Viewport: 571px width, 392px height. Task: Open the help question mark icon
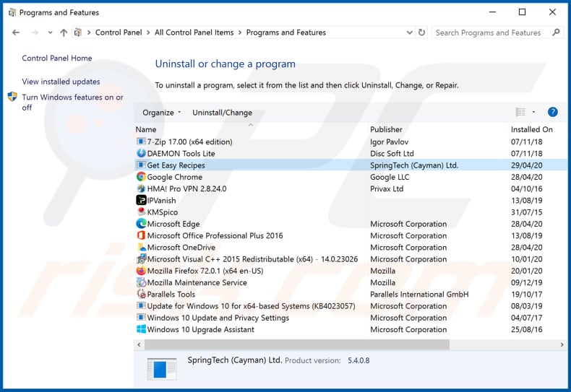pos(552,112)
